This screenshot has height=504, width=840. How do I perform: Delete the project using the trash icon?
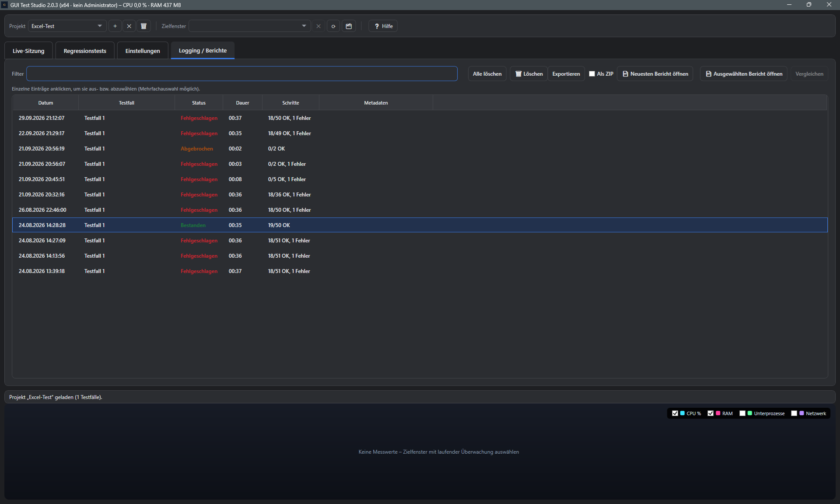tap(143, 26)
